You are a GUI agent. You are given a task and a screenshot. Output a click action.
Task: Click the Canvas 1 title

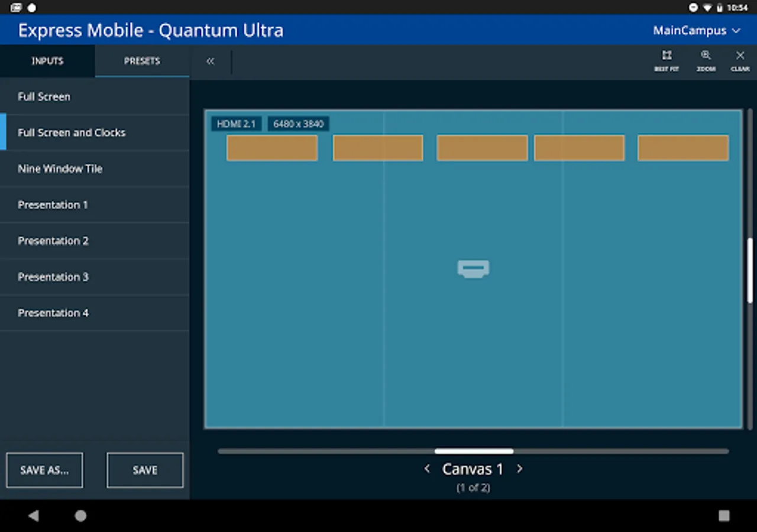point(473,469)
